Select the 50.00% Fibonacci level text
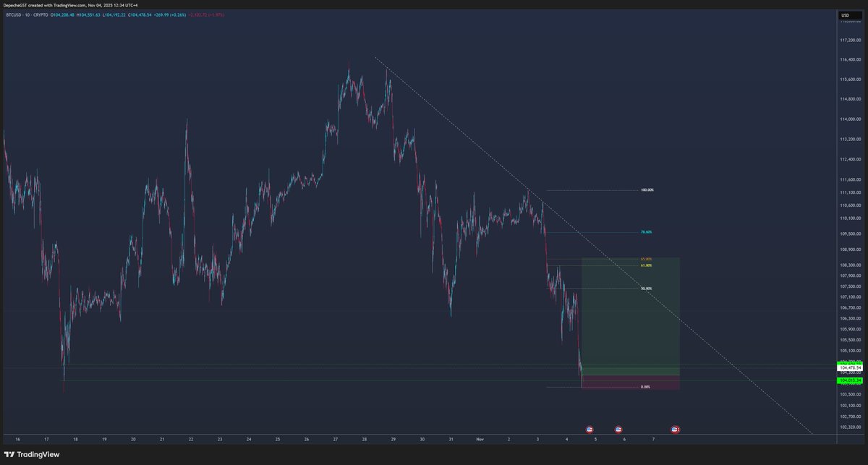 click(645, 287)
